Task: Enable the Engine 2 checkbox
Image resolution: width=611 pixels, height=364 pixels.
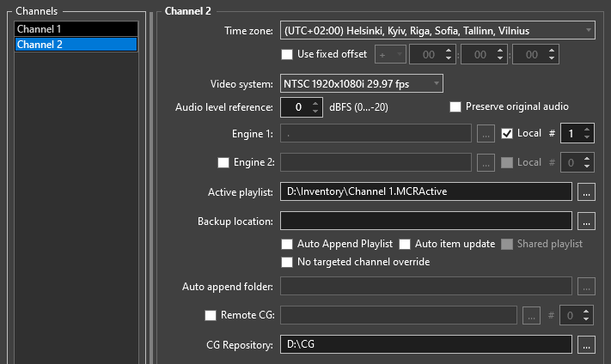Action: 223,162
